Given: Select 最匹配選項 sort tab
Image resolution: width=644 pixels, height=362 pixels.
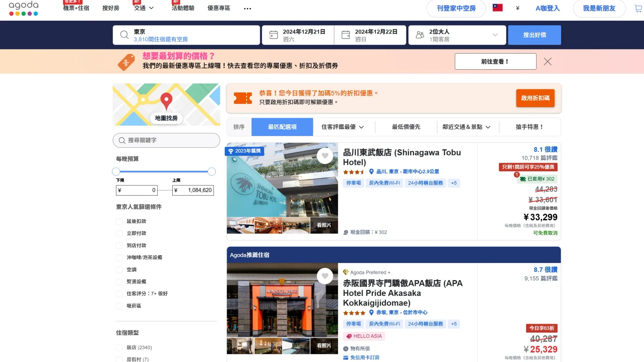Looking at the screenshot, I should tap(282, 127).
